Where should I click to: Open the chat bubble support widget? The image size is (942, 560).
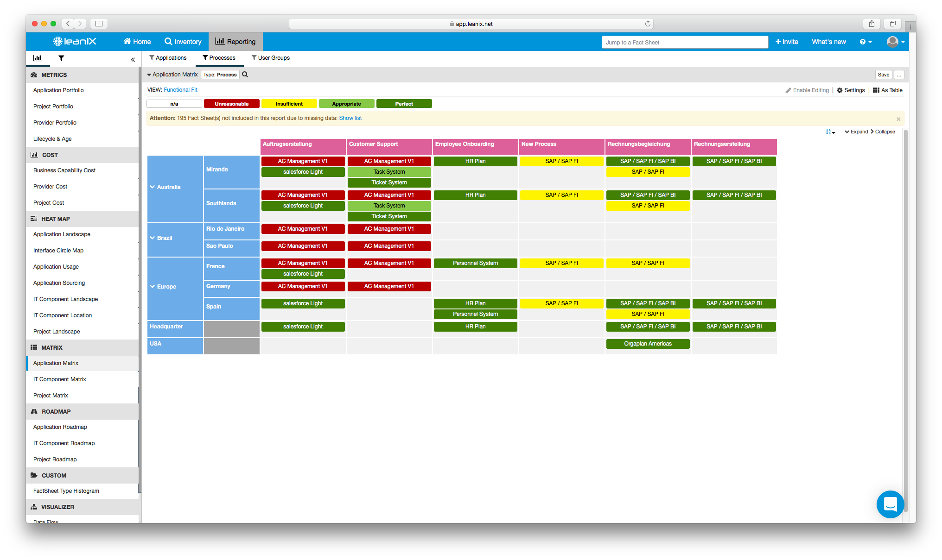pos(890,504)
